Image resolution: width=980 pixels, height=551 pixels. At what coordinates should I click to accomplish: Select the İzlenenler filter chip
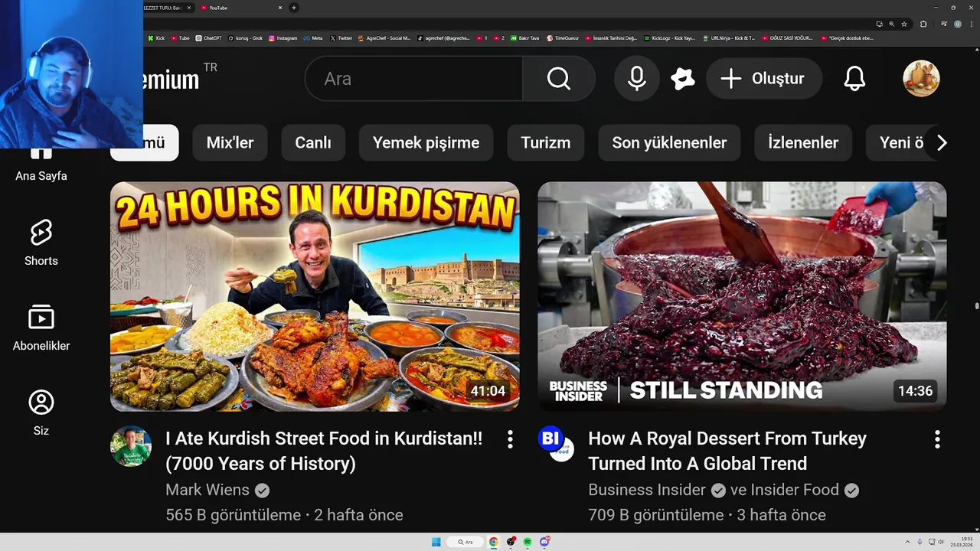[803, 142]
